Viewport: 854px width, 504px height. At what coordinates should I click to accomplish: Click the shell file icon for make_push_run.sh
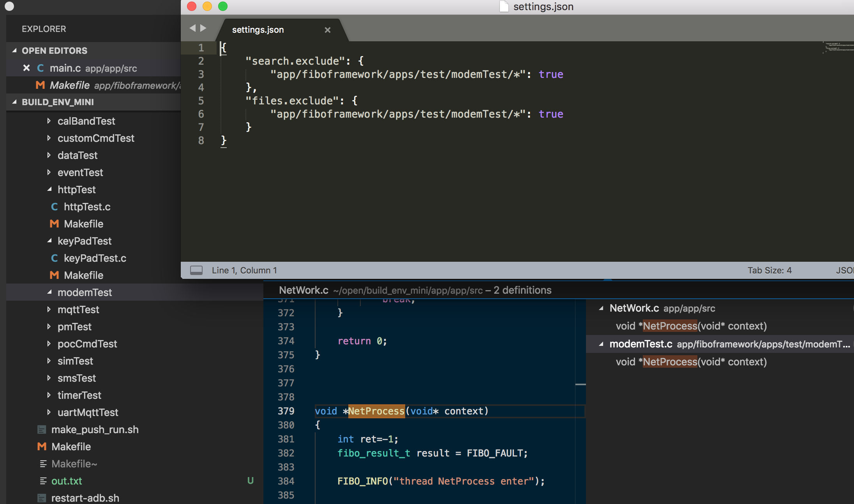click(42, 430)
